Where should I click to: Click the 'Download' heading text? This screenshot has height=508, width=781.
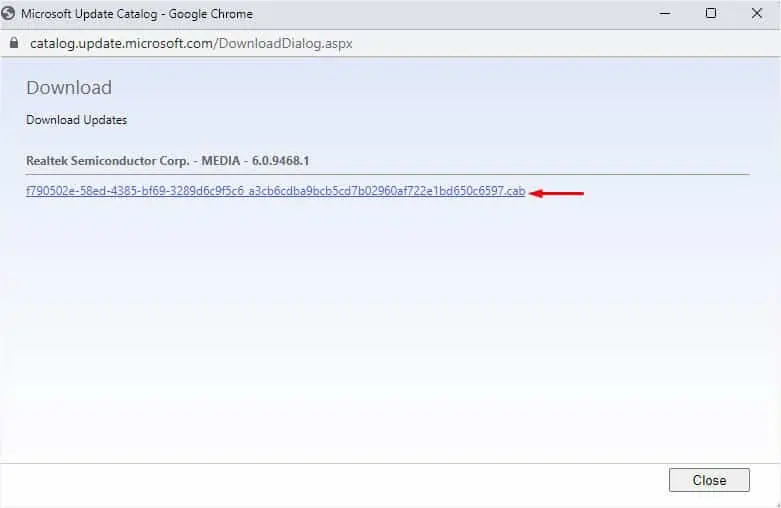tap(69, 88)
